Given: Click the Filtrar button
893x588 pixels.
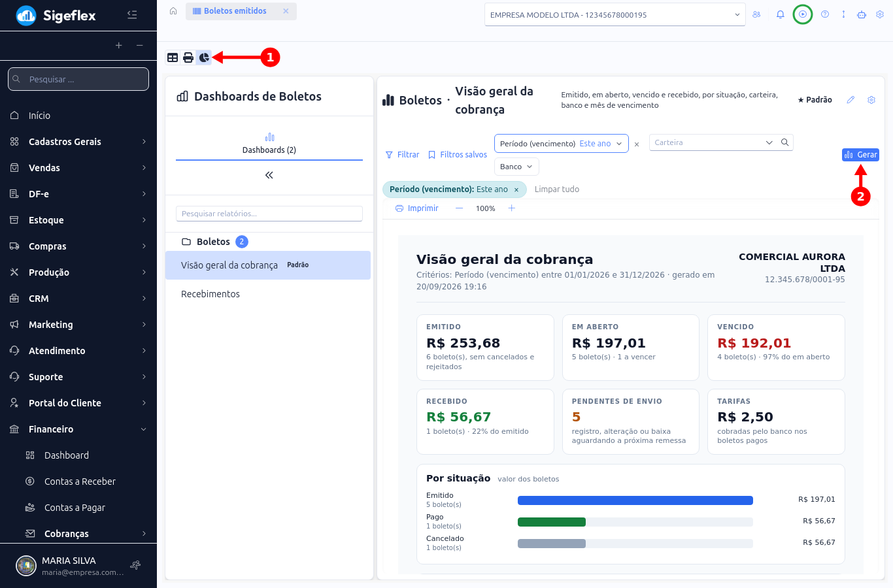Looking at the screenshot, I should (x=402, y=155).
